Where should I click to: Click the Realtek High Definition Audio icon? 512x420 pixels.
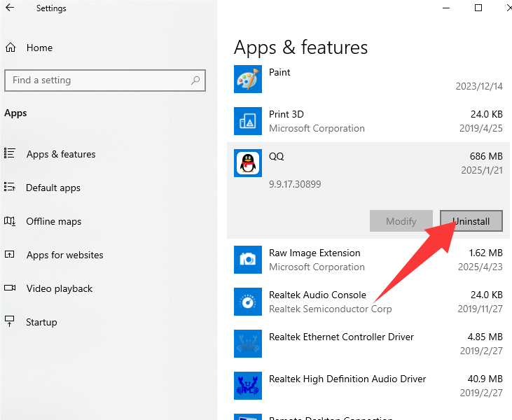[247, 386]
